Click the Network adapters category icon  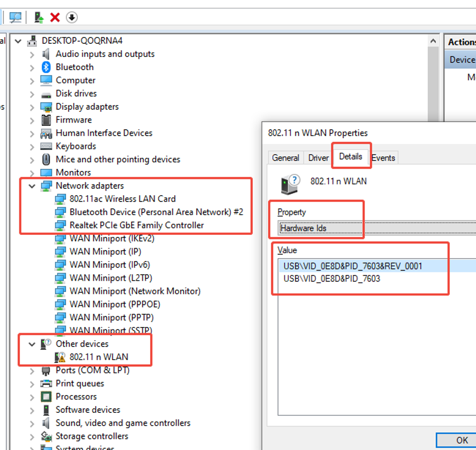[x=46, y=186]
